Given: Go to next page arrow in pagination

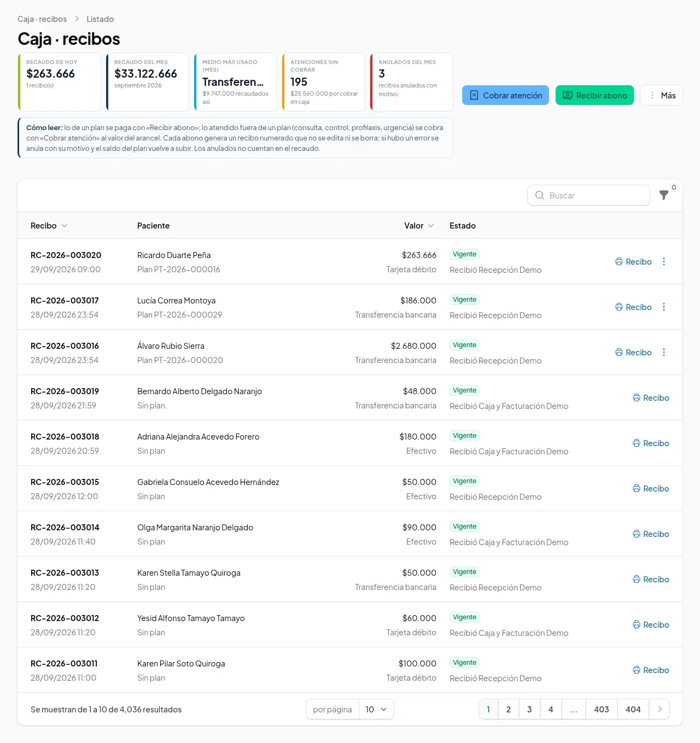Looking at the screenshot, I should 660,709.
